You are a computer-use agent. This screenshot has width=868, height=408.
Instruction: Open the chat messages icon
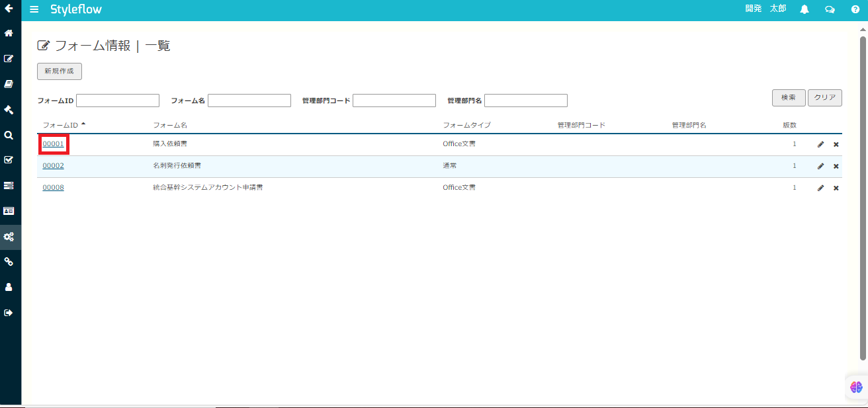point(830,9)
